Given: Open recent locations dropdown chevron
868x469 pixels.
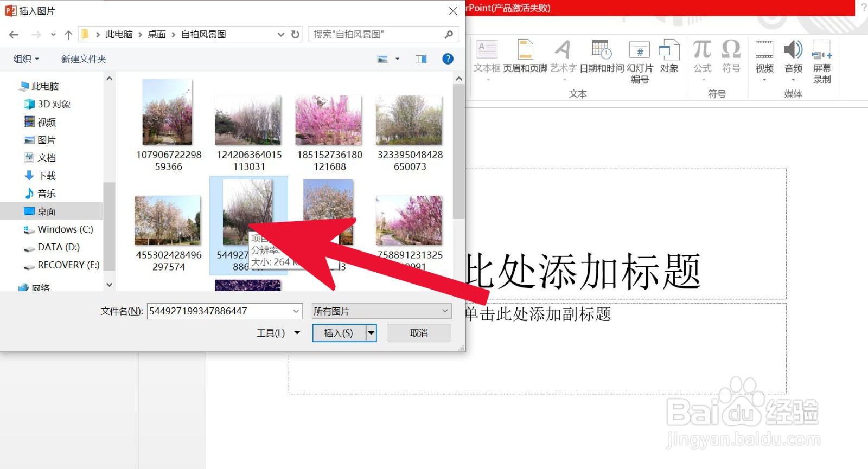Looking at the screenshot, I should coord(53,35).
